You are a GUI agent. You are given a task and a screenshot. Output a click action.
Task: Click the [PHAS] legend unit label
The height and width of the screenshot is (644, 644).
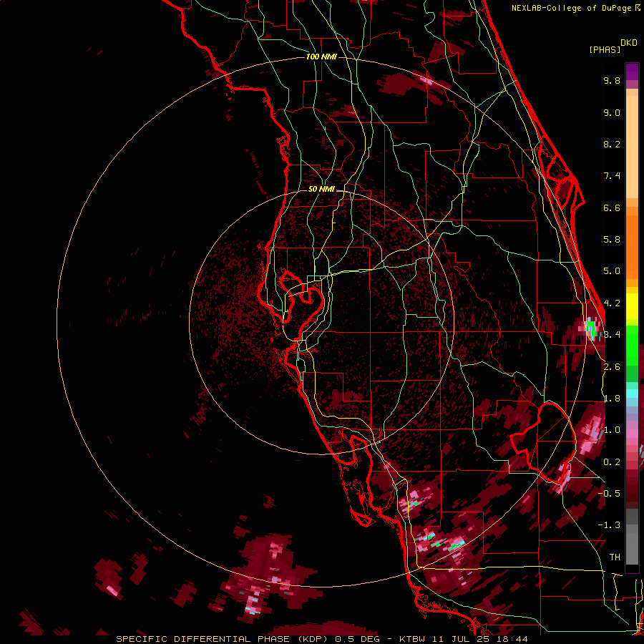[605, 50]
